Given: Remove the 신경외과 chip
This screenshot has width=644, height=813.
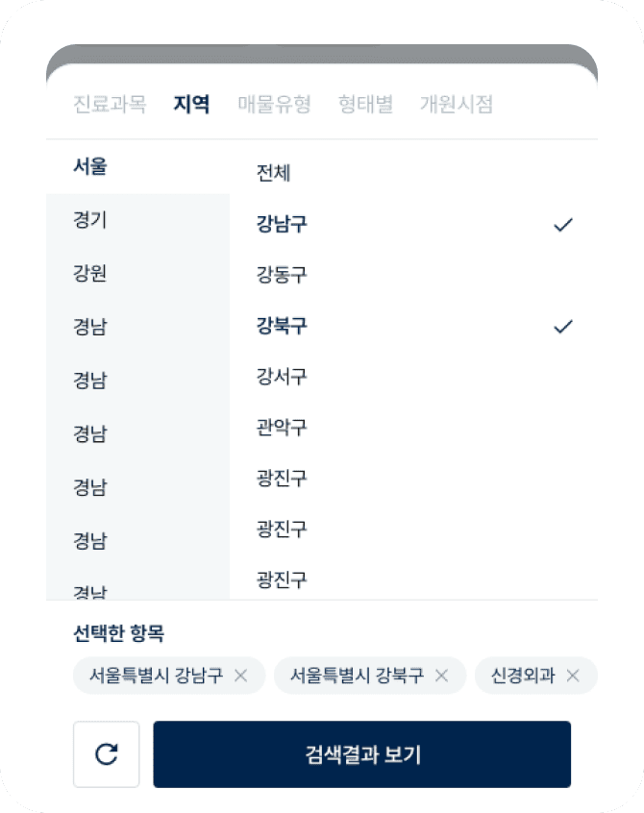Looking at the screenshot, I should click(573, 676).
